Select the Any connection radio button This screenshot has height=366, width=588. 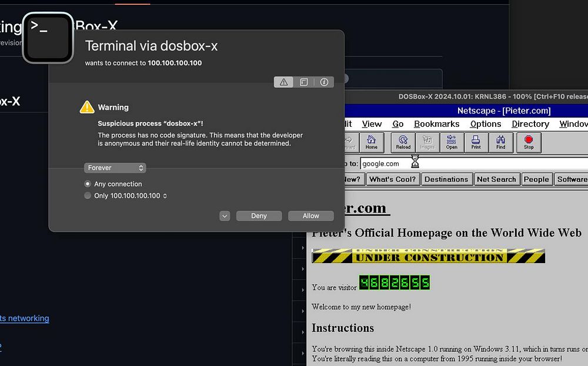pyautogui.click(x=88, y=184)
